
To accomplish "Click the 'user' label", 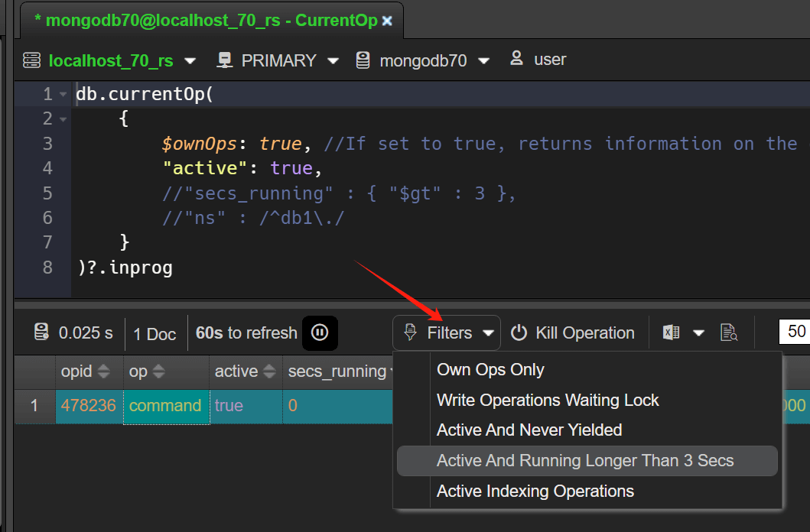I will coord(550,60).
